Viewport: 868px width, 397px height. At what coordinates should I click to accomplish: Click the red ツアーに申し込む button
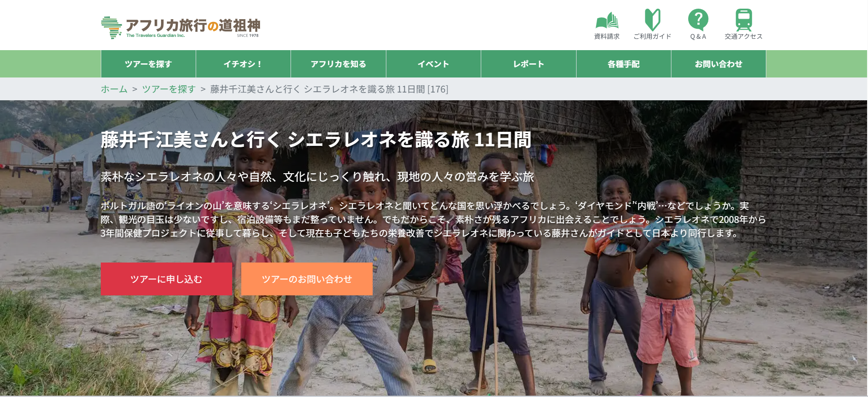166,279
